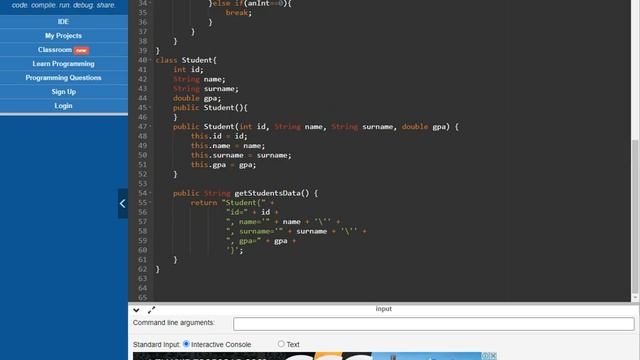Click the advertisement banner image
The width and height of the screenshot is (640, 360).
tap(314, 356)
